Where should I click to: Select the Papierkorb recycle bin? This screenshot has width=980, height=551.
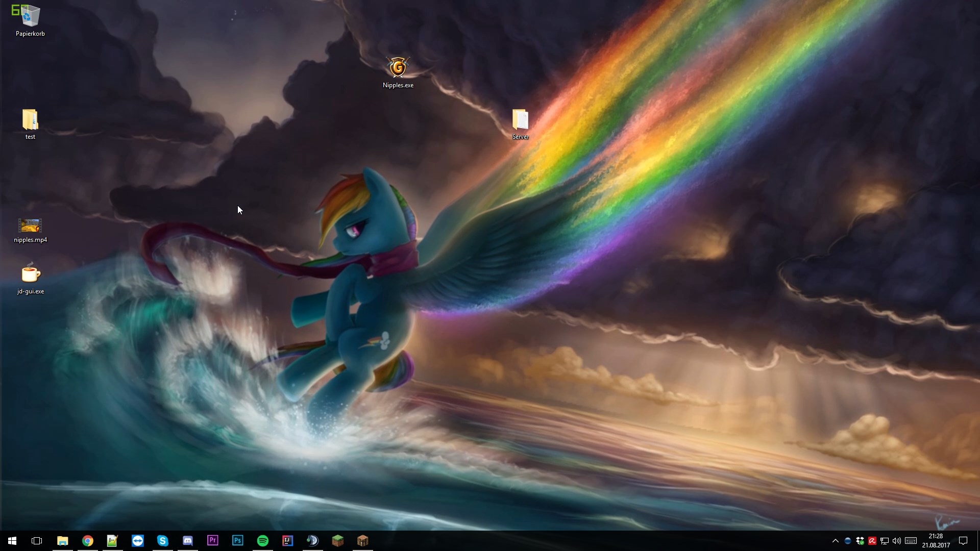30,20
